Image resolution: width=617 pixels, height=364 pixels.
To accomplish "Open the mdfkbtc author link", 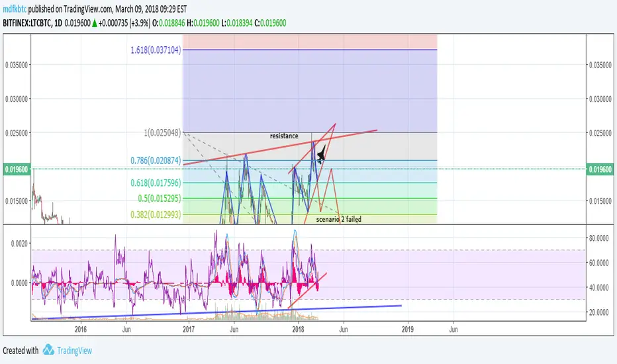I will [x=15, y=9].
